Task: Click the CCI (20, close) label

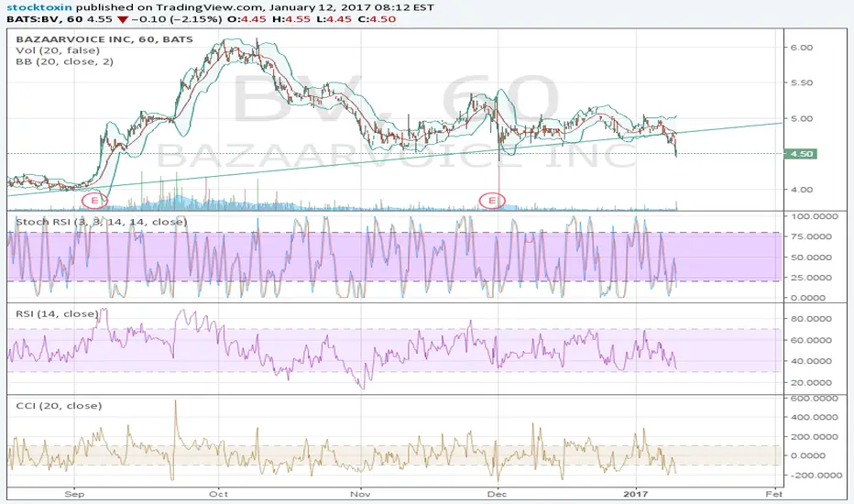Action: point(59,406)
